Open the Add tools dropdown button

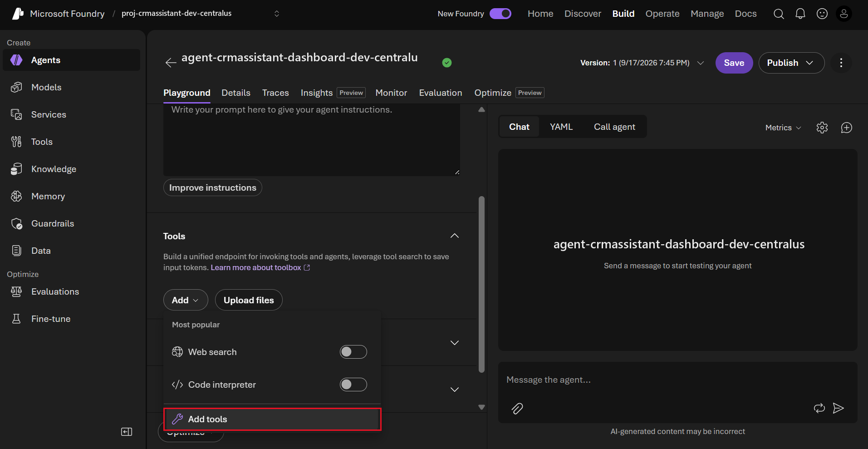coord(186,300)
